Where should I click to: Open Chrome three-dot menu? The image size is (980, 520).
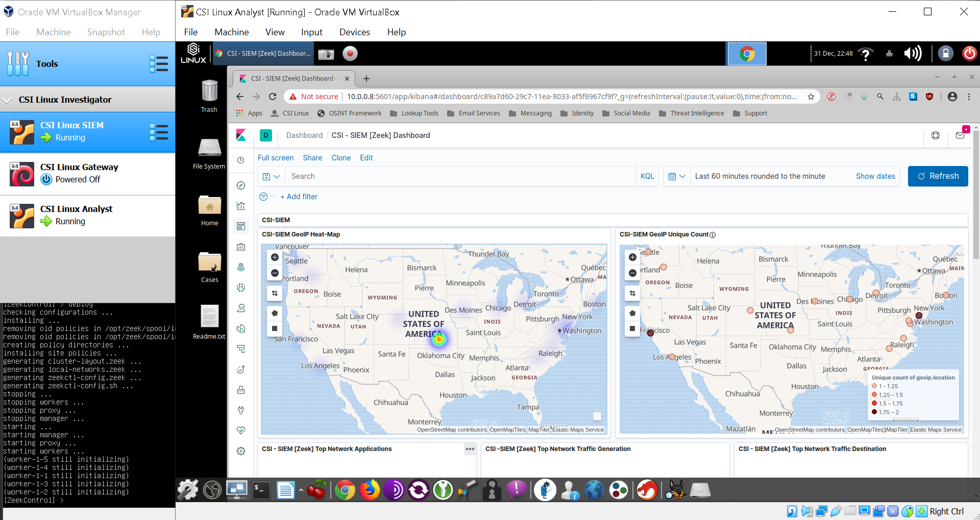[x=969, y=97]
